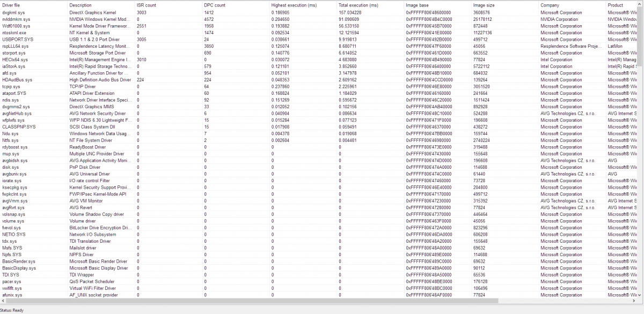Select the fvevol.sys driver file
This screenshot has width=644, height=314.
coord(13,228)
